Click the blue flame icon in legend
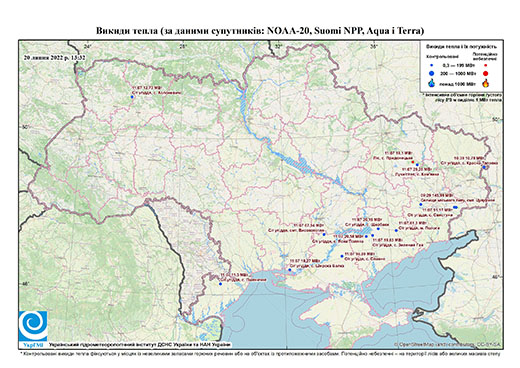The image size is (520, 368). coord(432,83)
